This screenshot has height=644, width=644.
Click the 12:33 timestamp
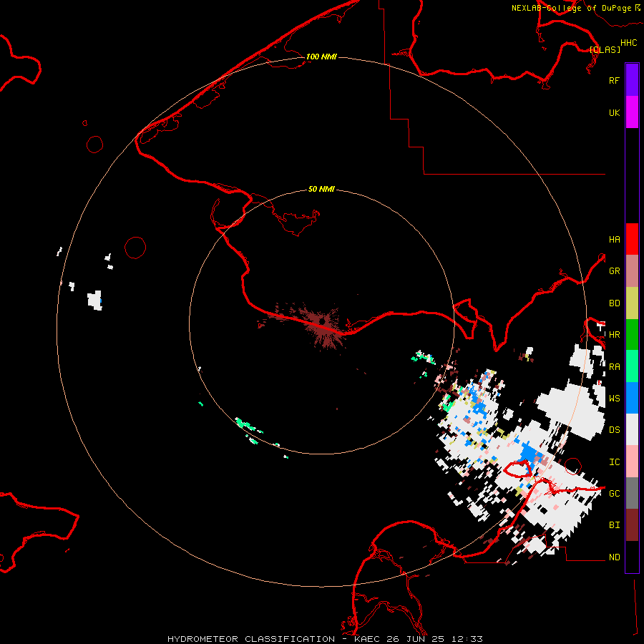(x=467, y=639)
